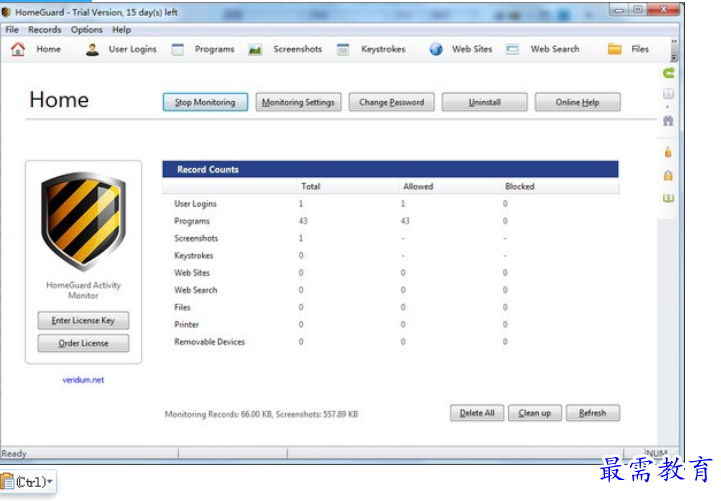Screen dimensions: 721x501
Task: Click the orange unlocked padlock sidebar icon
Action: click(x=668, y=152)
